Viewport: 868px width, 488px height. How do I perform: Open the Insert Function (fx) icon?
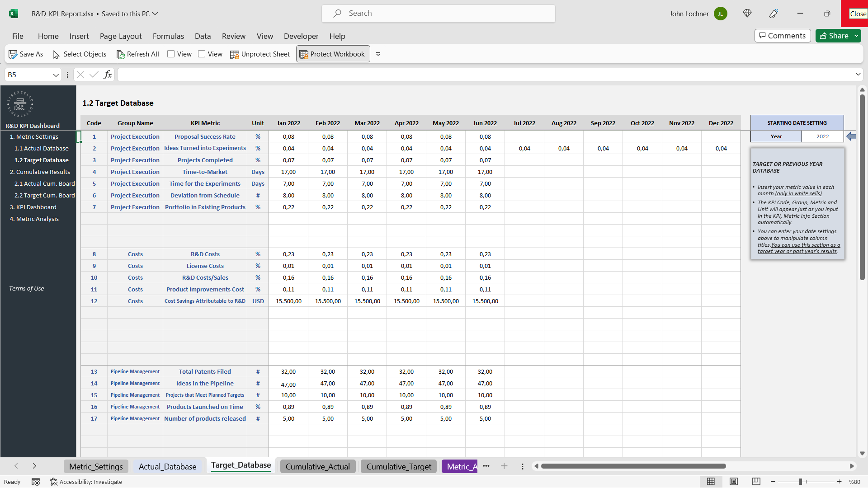(x=108, y=75)
